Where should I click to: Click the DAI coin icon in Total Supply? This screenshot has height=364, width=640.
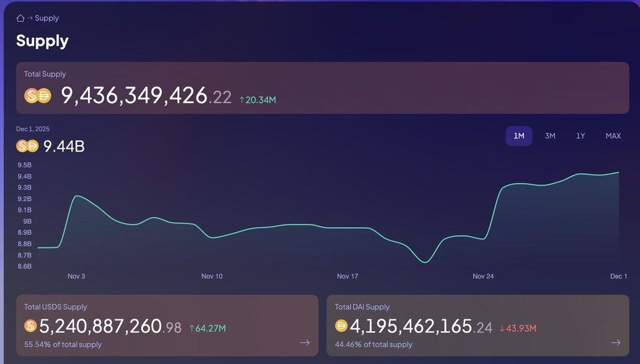43,95
